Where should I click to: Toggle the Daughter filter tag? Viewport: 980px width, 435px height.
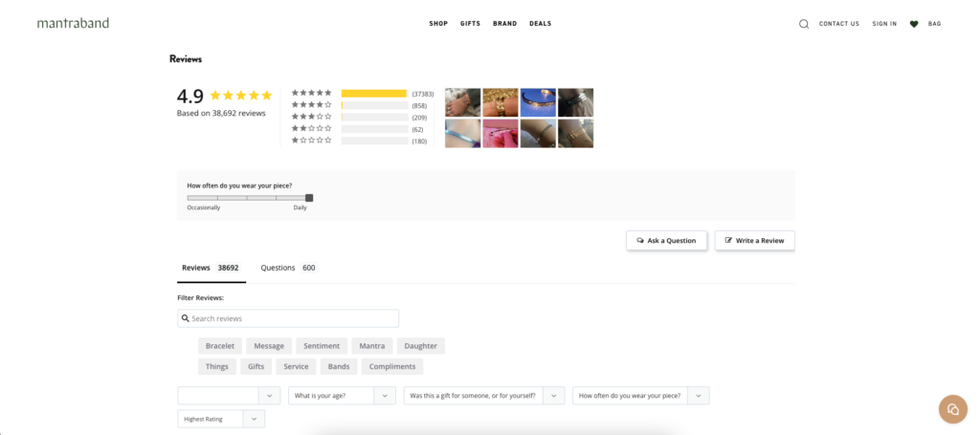point(420,346)
